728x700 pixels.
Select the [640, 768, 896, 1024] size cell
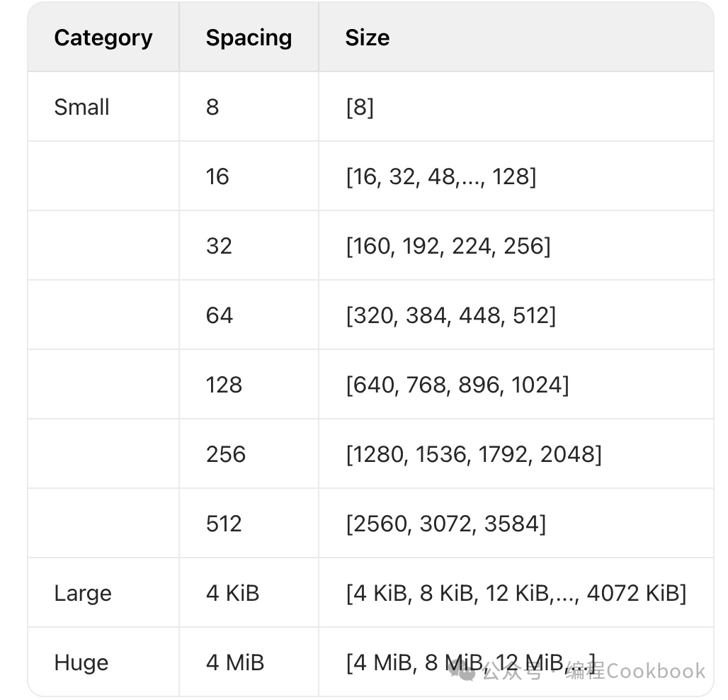point(457,385)
